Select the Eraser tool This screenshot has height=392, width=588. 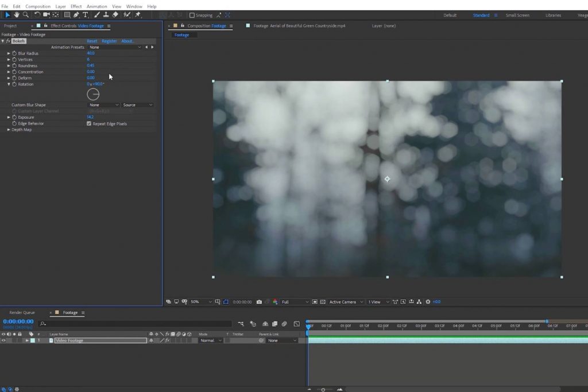tap(115, 15)
